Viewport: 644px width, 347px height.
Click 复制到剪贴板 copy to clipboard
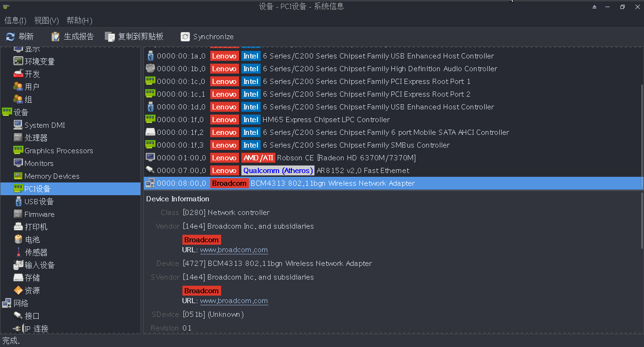tap(134, 36)
